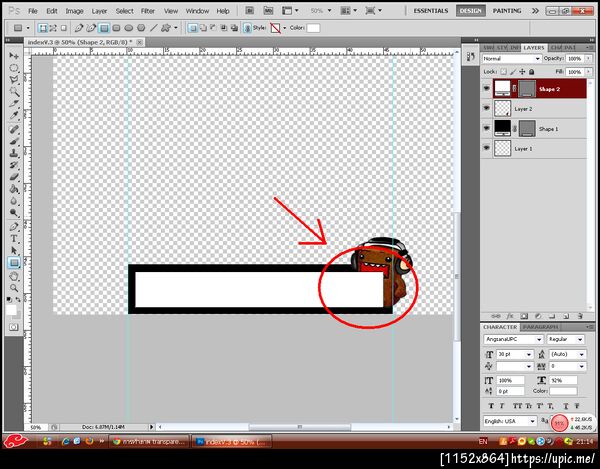Click the Launch Bridge icon
Viewport: 600px width, 469px height.
(x=249, y=11)
